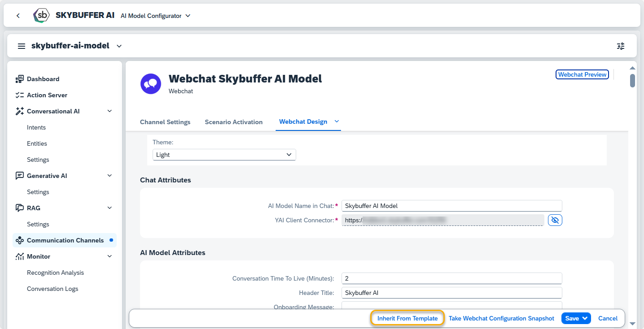644x329 pixels.
Task: Click the vertical scrollbar thumb
Action: pos(632,81)
